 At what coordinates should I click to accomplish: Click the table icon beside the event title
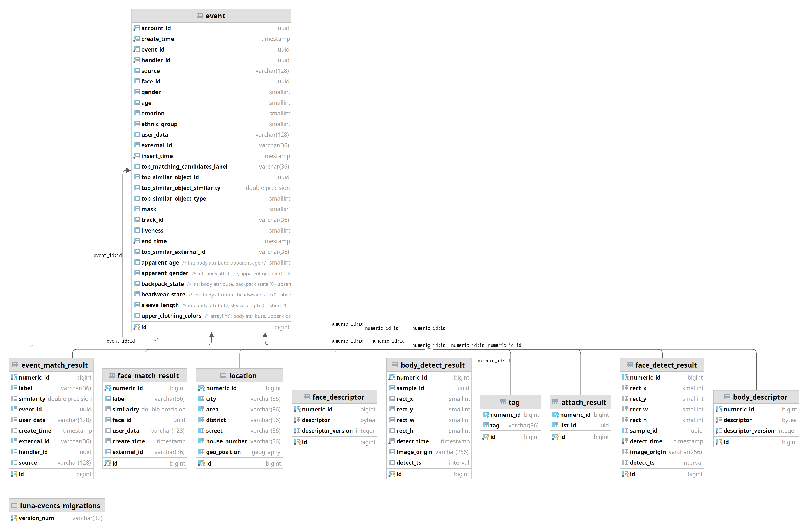coord(200,16)
